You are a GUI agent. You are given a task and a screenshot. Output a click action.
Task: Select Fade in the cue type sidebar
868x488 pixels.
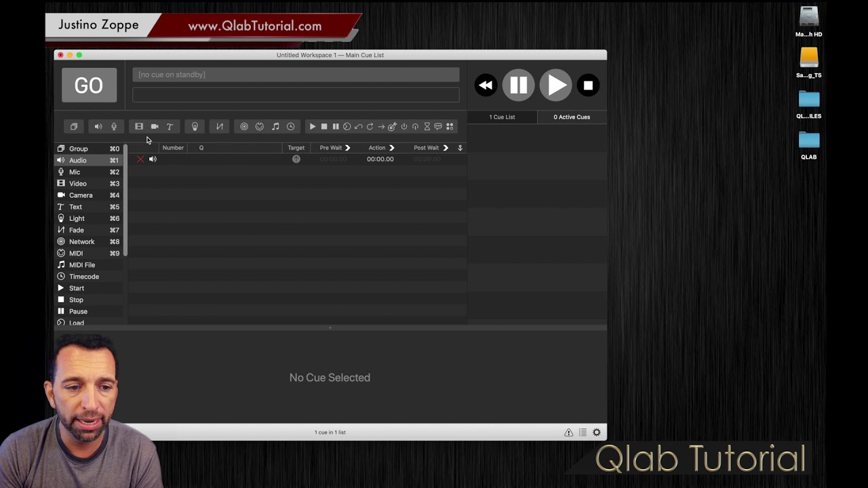tap(88, 230)
